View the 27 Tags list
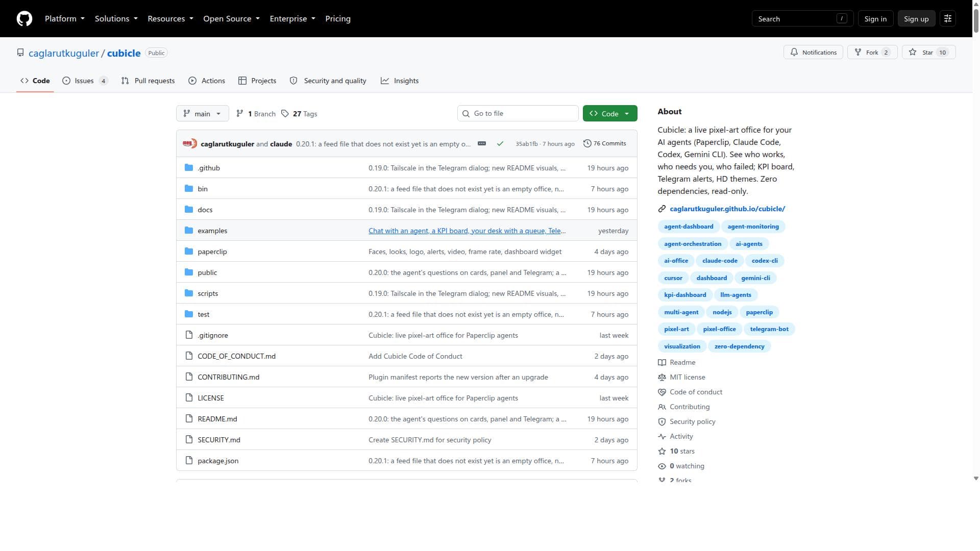 tap(300, 114)
